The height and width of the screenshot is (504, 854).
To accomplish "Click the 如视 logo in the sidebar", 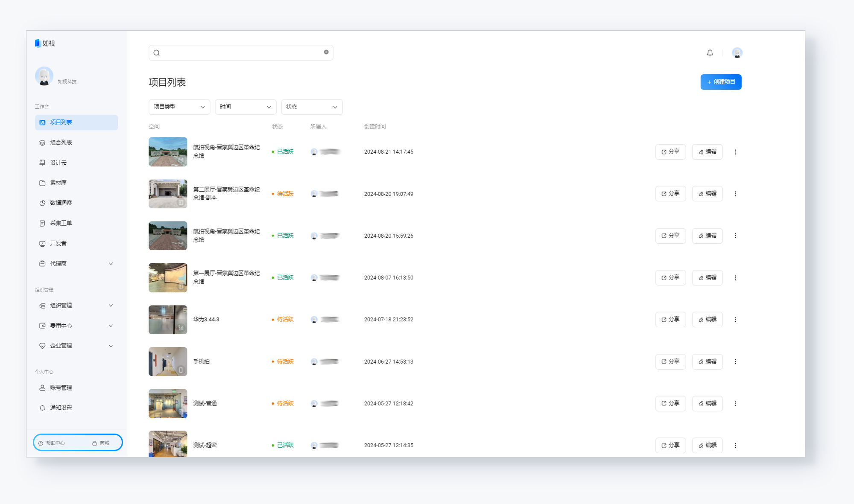I will click(45, 43).
